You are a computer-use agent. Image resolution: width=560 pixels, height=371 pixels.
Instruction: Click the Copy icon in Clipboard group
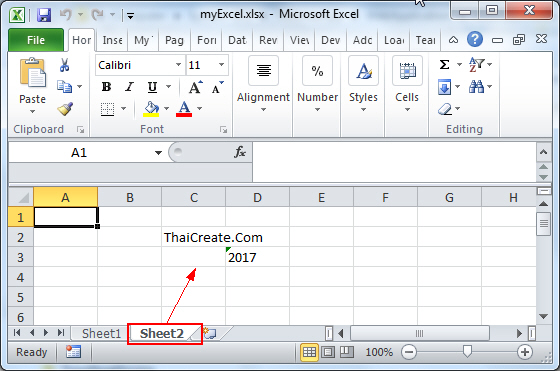point(65,87)
